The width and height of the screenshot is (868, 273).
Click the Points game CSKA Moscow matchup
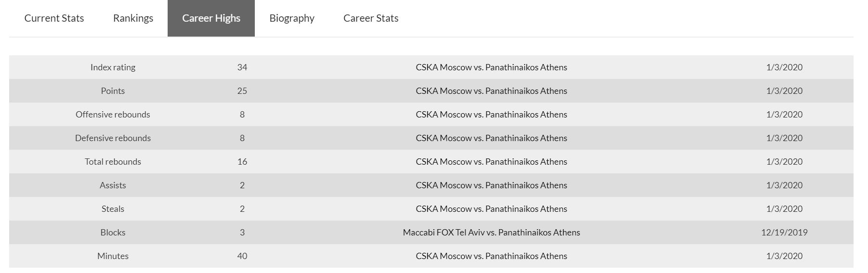(x=491, y=91)
